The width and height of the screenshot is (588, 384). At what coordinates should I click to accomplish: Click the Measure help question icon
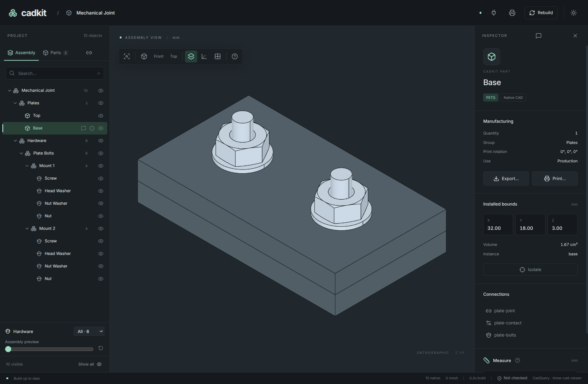coord(517,360)
